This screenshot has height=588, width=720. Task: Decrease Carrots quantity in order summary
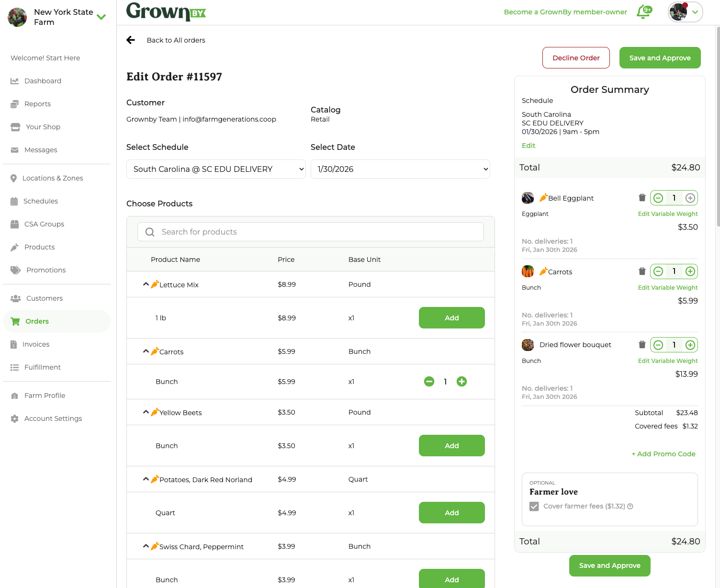[x=658, y=271]
